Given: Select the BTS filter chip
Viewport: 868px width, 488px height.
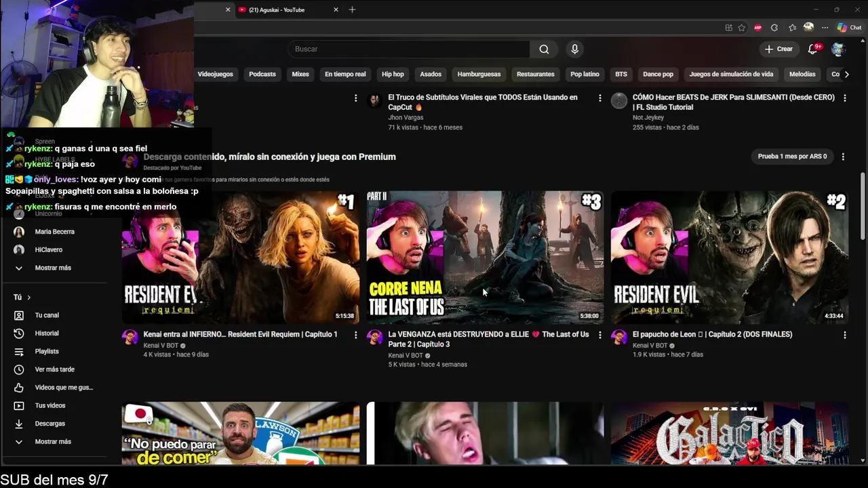Looking at the screenshot, I should [x=621, y=75].
